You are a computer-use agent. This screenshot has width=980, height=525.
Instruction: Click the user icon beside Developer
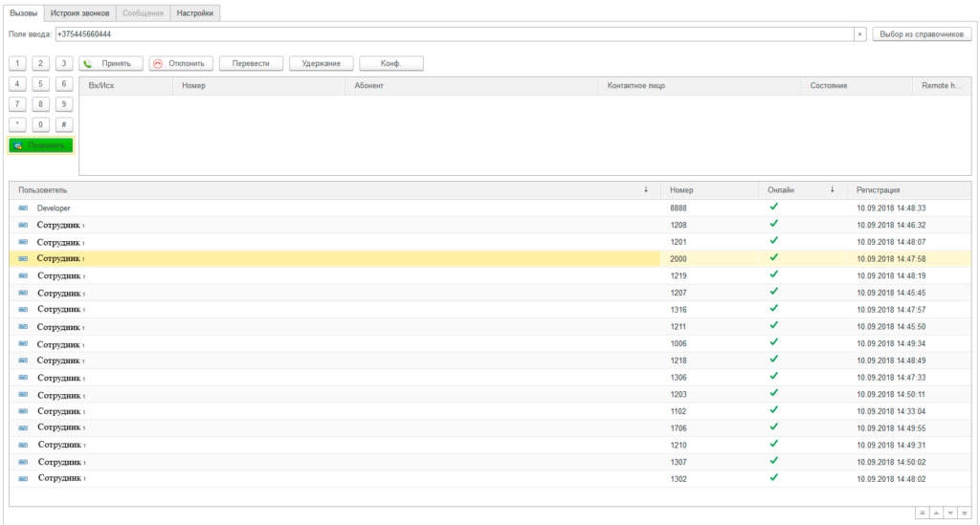click(x=23, y=208)
